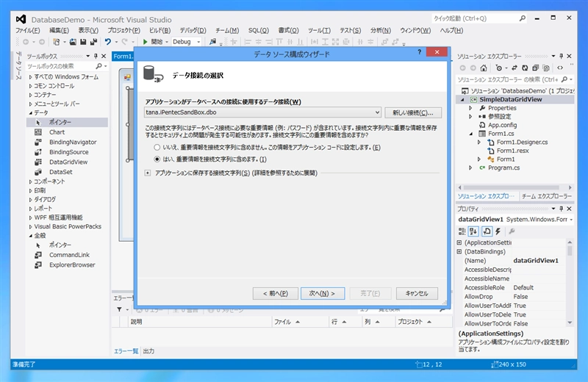Click the toolbox search magnifier icon

[98, 66]
